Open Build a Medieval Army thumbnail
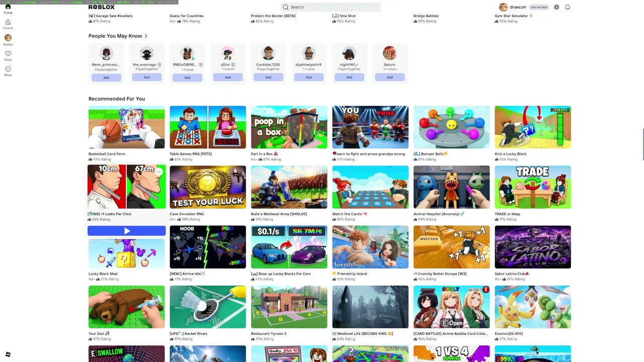The width and height of the screenshot is (644, 362). point(289,187)
